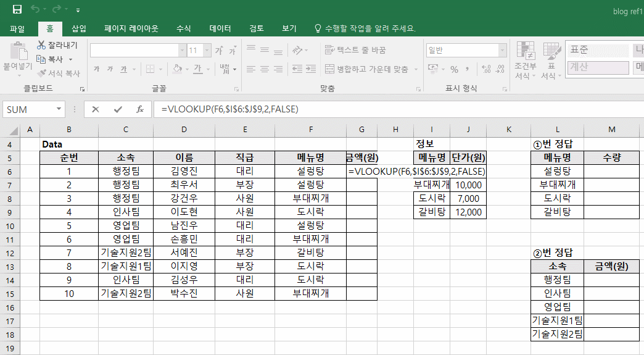Click the phonetic guide 내천 icon

225,69
